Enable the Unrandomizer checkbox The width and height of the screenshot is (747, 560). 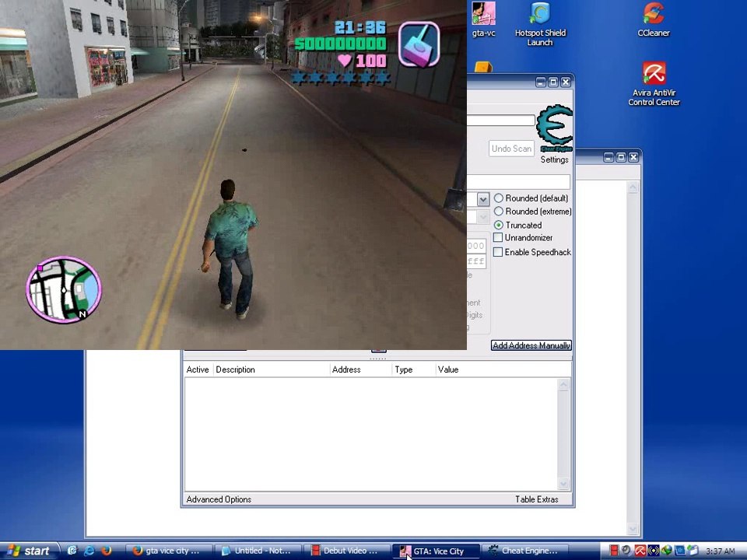(x=498, y=237)
